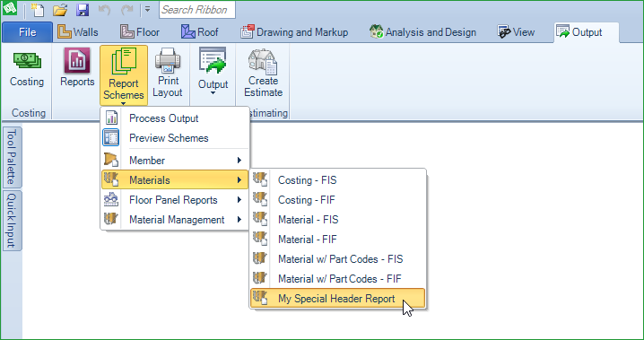The height and width of the screenshot is (340, 644).
Task: Open the Tool Palette side tab
Action: 12,157
